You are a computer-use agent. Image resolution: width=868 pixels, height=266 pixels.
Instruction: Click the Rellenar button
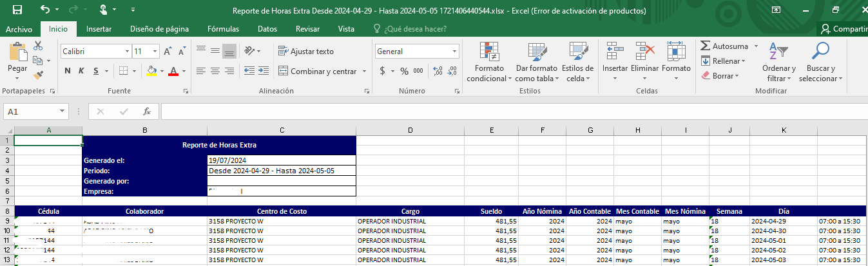[x=723, y=61]
